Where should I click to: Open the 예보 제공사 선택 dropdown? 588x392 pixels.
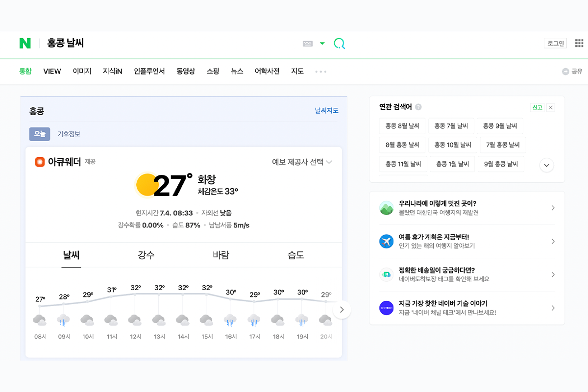click(302, 162)
